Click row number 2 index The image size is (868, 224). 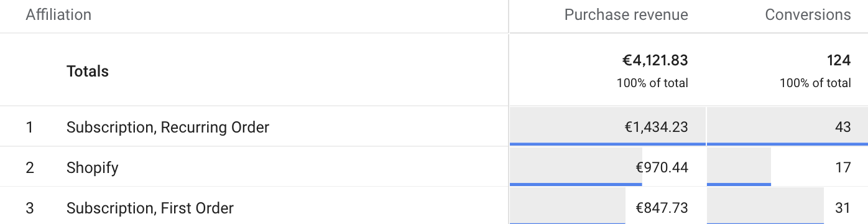click(x=29, y=168)
